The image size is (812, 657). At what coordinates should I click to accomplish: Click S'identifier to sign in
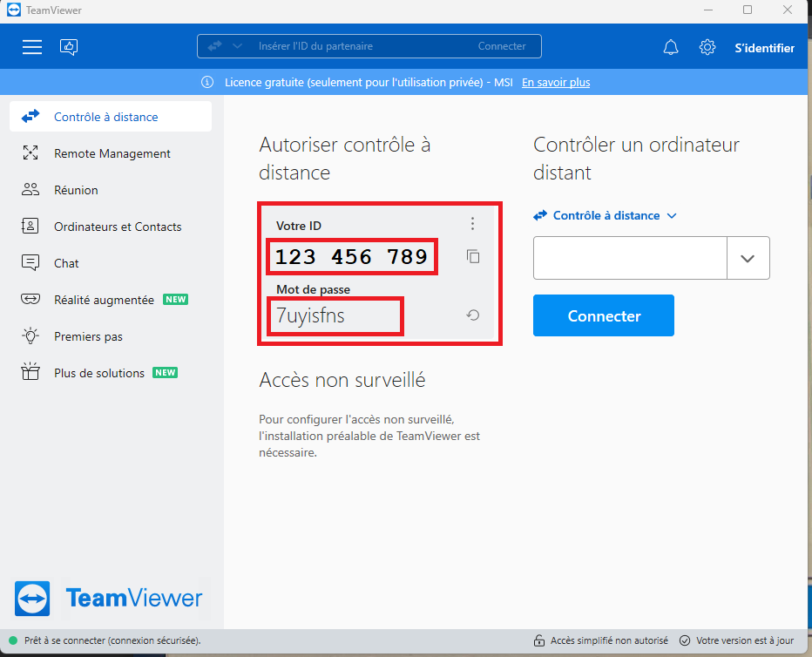click(764, 48)
